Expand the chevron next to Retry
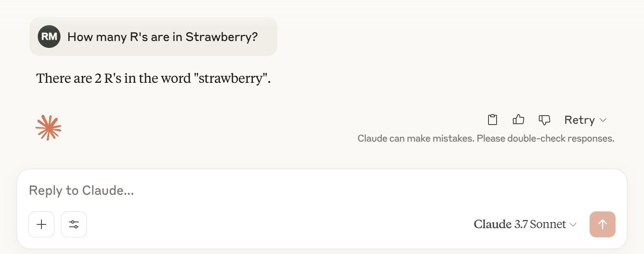Image resolution: width=644 pixels, height=254 pixels. point(603,120)
